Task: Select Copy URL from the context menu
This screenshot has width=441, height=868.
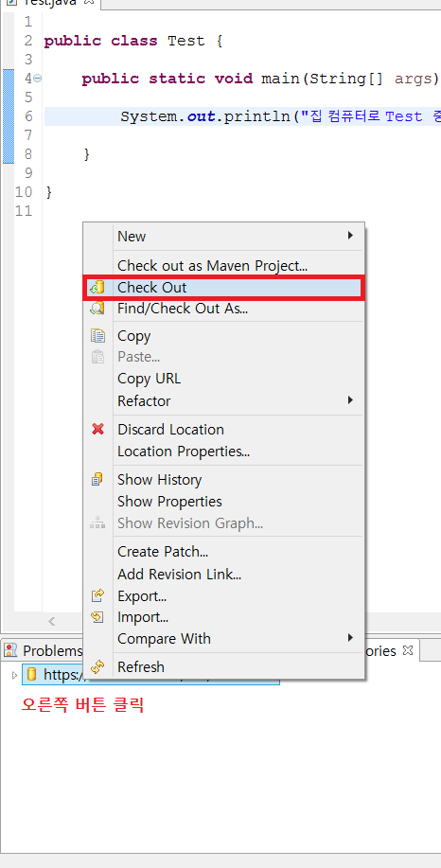Action: click(x=149, y=379)
